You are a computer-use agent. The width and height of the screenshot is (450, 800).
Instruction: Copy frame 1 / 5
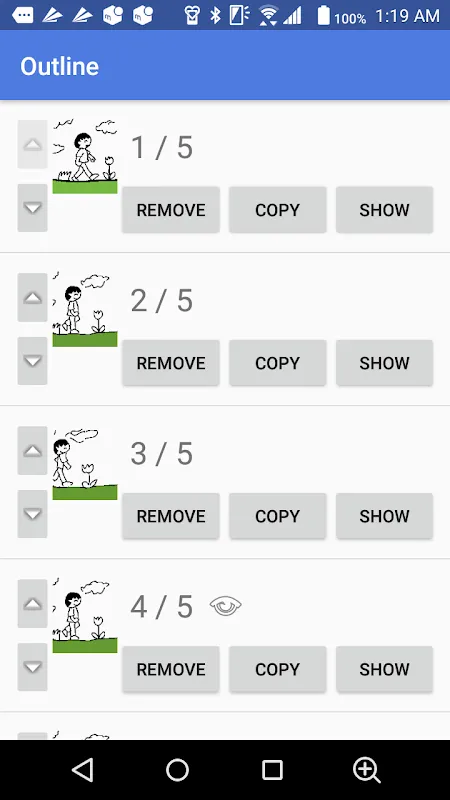278,210
